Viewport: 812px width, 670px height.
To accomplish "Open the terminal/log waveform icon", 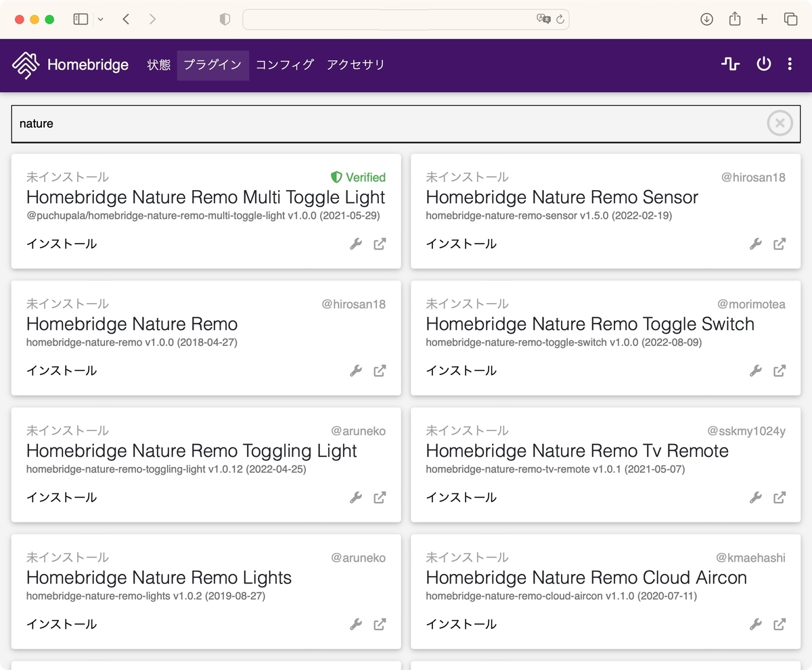I will (730, 64).
